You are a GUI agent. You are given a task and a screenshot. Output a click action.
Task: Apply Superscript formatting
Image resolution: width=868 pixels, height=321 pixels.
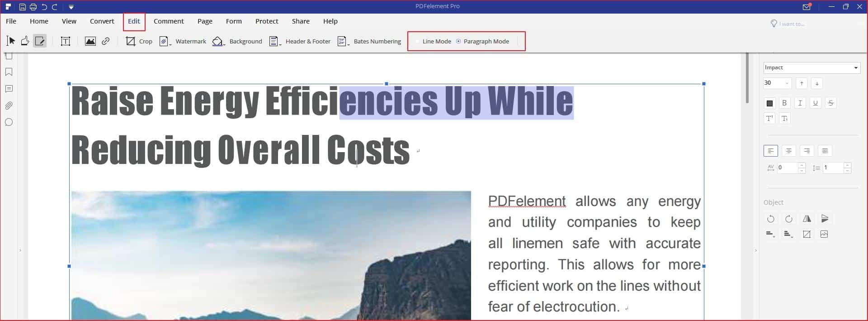tap(769, 119)
